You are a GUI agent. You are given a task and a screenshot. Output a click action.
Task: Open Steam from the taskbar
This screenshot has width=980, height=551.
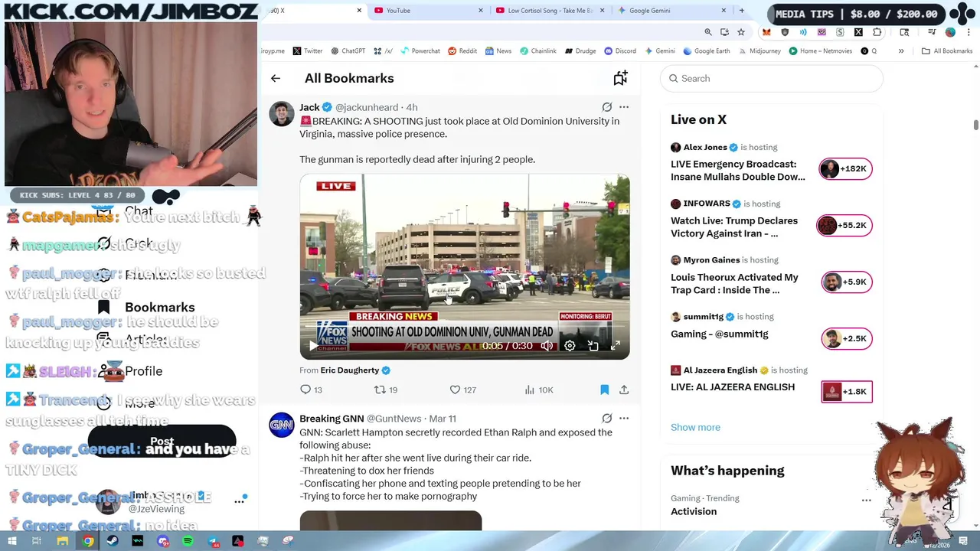[x=113, y=541]
